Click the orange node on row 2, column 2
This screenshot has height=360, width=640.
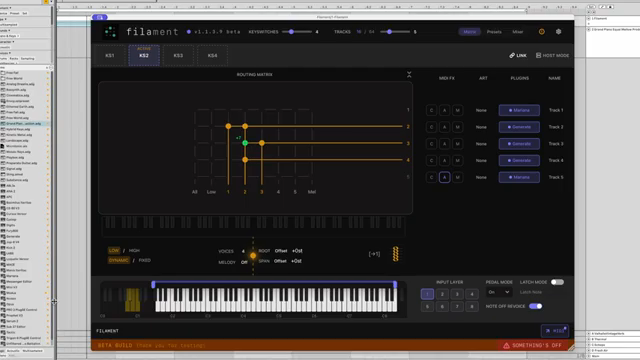(245, 126)
